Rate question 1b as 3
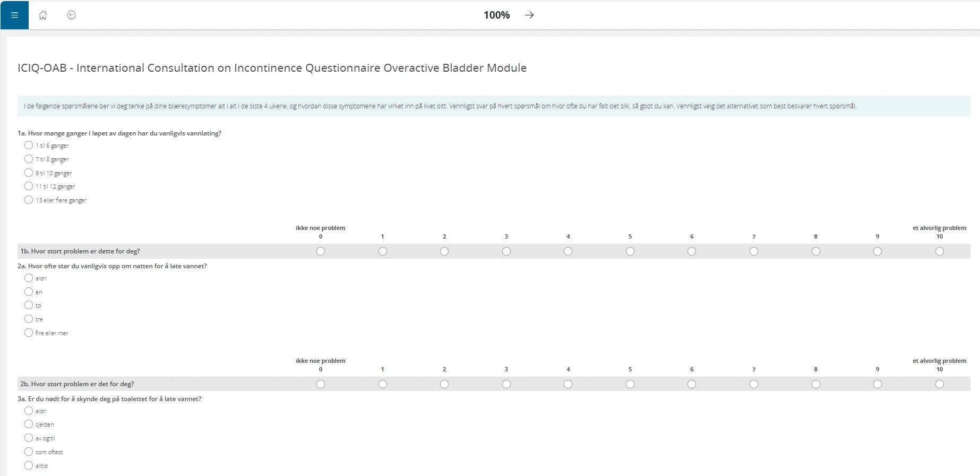Image resolution: width=980 pixels, height=476 pixels. point(506,251)
